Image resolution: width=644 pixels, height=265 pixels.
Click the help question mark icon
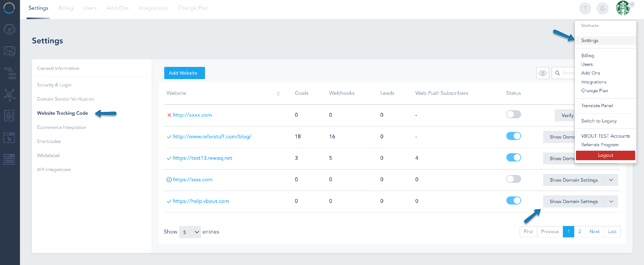pos(585,8)
